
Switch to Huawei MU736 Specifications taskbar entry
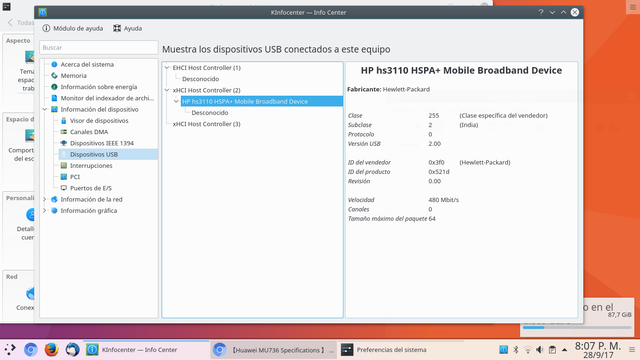click(x=273, y=350)
